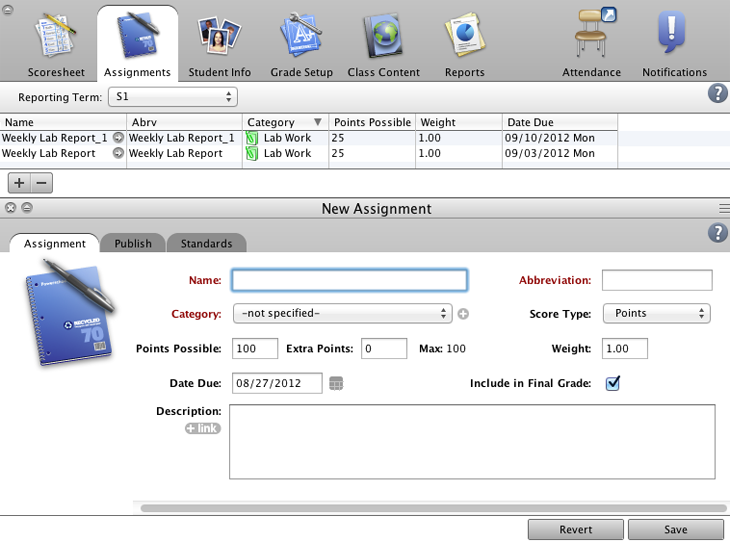Switch to the Publish tab
Screen dimensions: 730x542
point(133,243)
